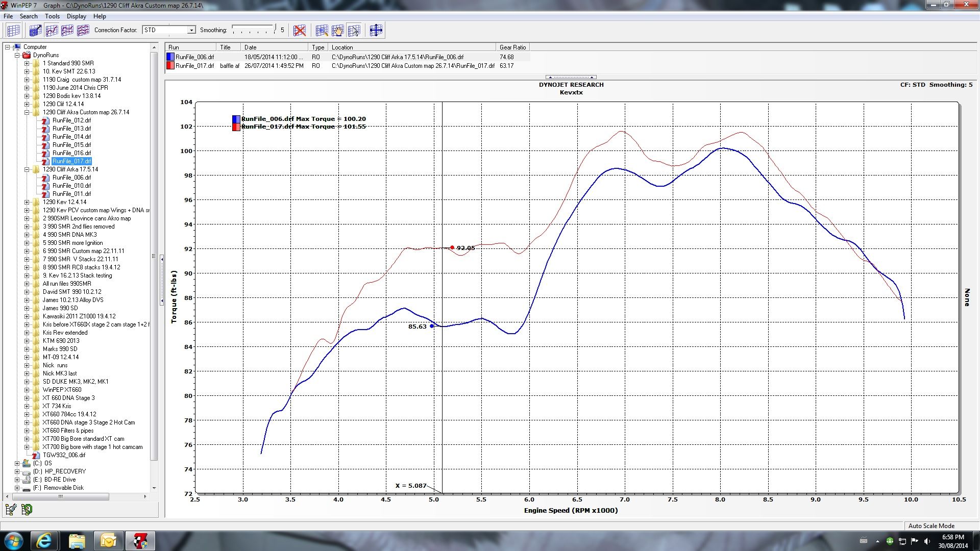
Task: Open the Correction Factor dropdown
Action: (x=191, y=30)
